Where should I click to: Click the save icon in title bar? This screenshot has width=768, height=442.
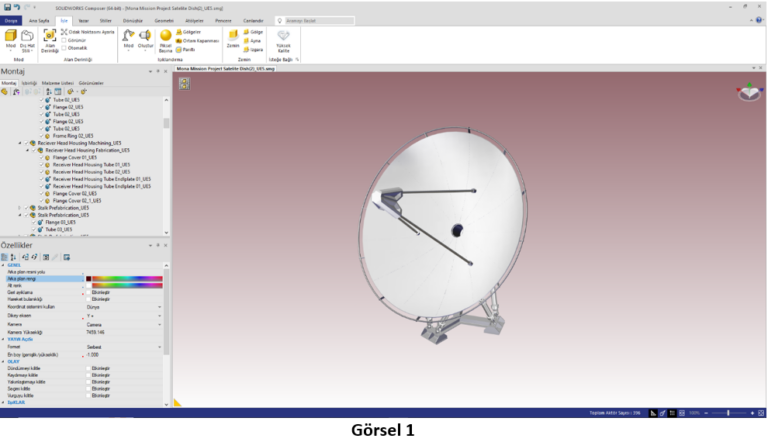[7, 6]
